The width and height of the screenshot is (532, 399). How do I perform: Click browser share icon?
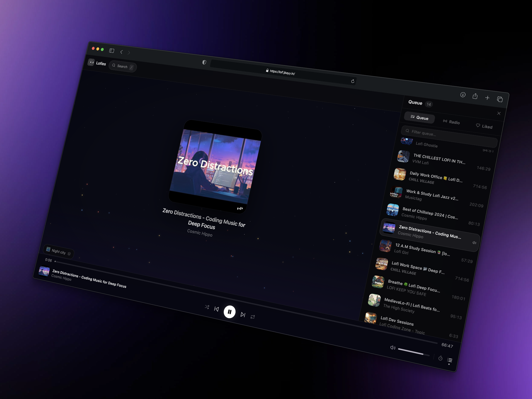[475, 96]
